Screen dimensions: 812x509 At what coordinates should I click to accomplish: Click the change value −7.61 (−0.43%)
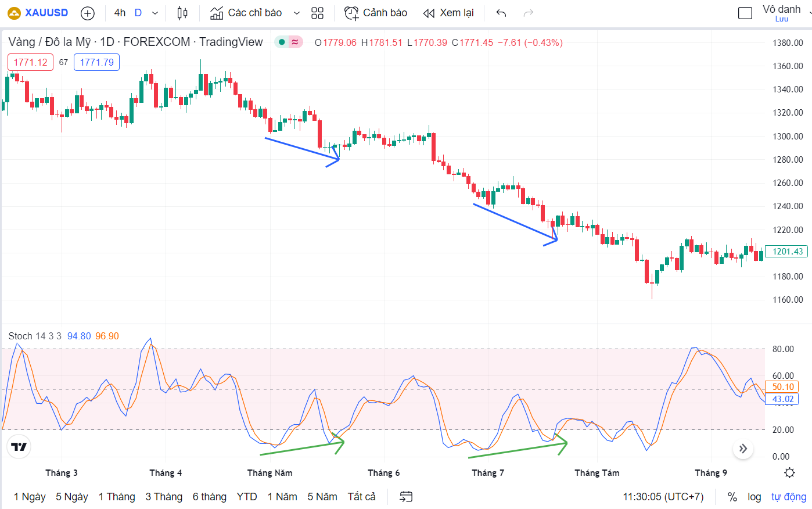(530, 42)
